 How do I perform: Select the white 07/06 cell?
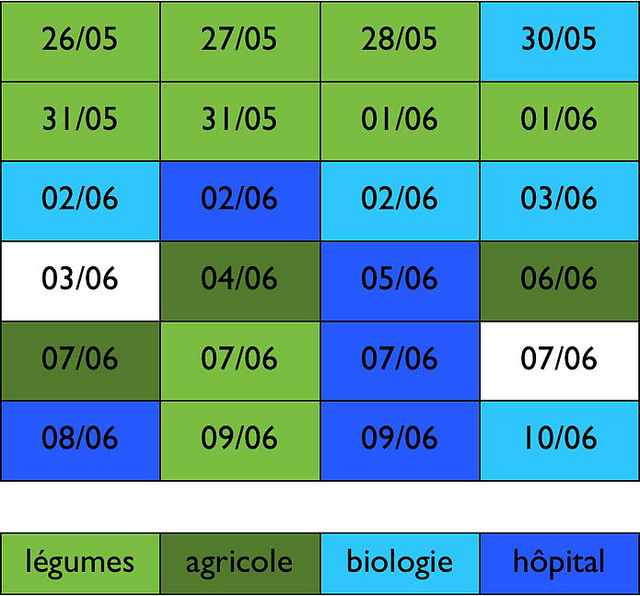[559, 360]
